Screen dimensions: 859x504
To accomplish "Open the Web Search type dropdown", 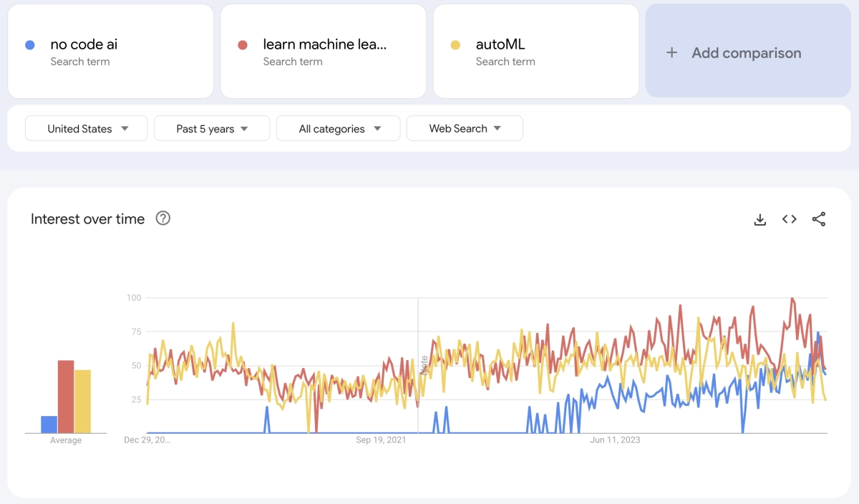I will pyautogui.click(x=465, y=128).
